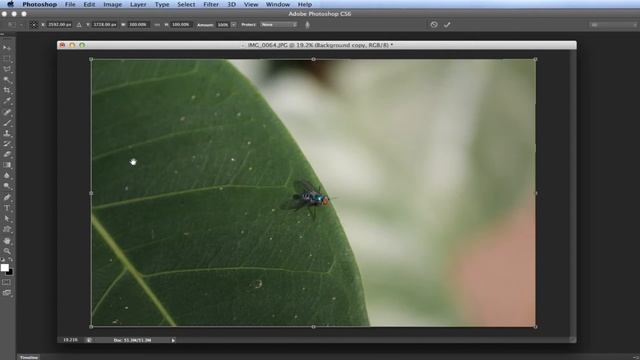
Task: Open the Help menu
Action: 304,4
